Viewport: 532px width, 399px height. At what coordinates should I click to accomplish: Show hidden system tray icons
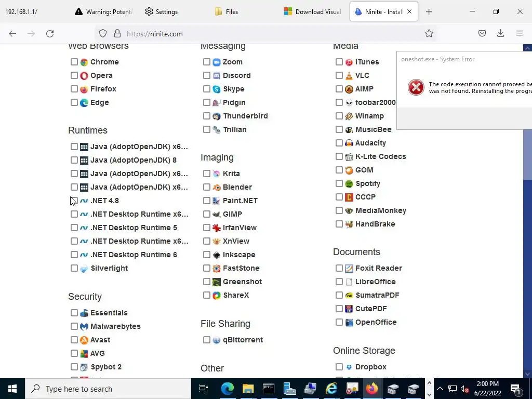(x=440, y=389)
